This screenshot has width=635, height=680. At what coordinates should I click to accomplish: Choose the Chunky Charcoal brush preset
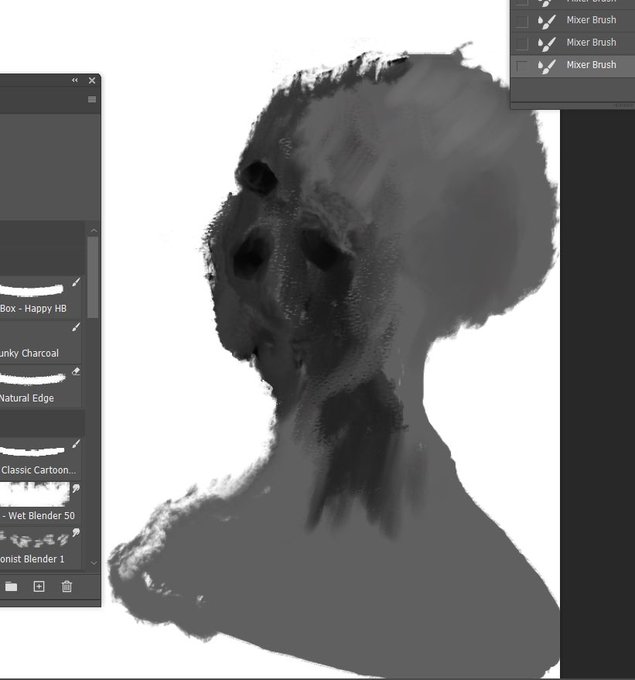(40, 343)
